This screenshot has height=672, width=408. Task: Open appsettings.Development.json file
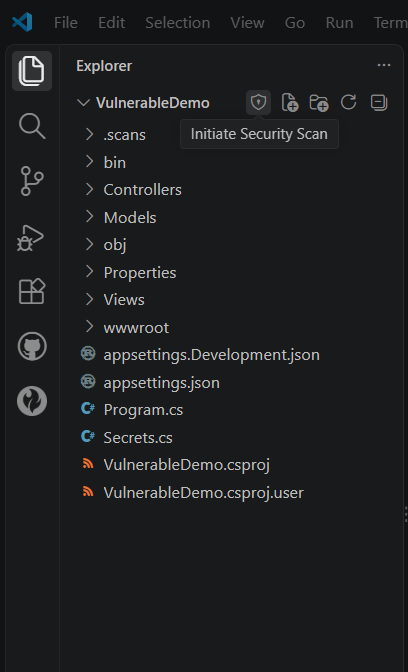(x=212, y=355)
